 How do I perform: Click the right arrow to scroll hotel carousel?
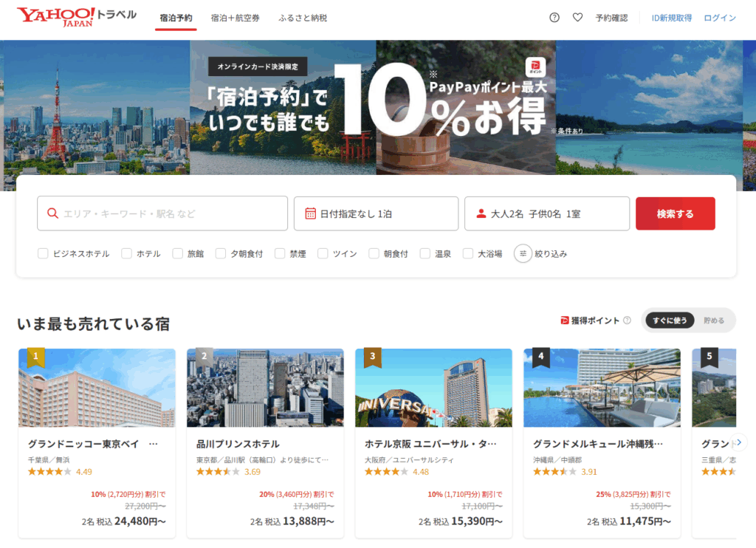(x=739, y=442)
